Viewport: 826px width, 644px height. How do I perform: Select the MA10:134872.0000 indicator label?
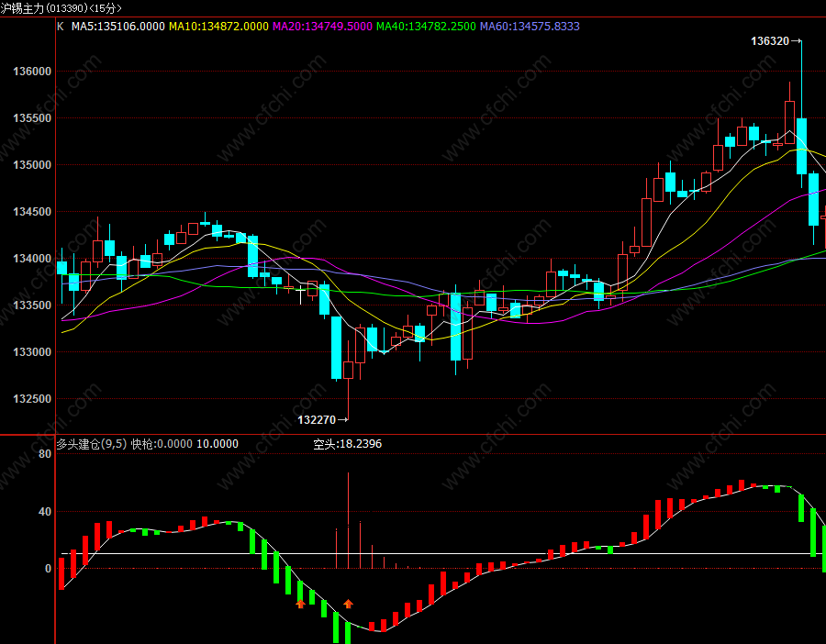click(218, 27)
